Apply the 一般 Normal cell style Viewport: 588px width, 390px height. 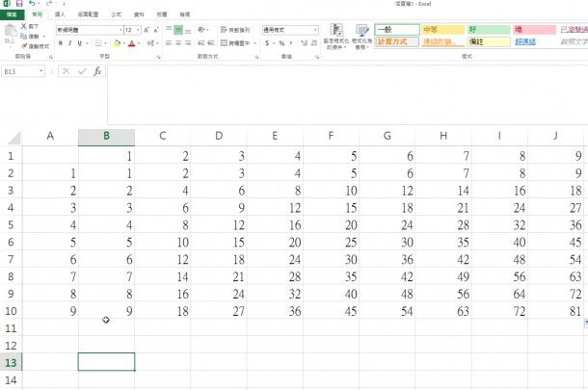coord(397,30)
